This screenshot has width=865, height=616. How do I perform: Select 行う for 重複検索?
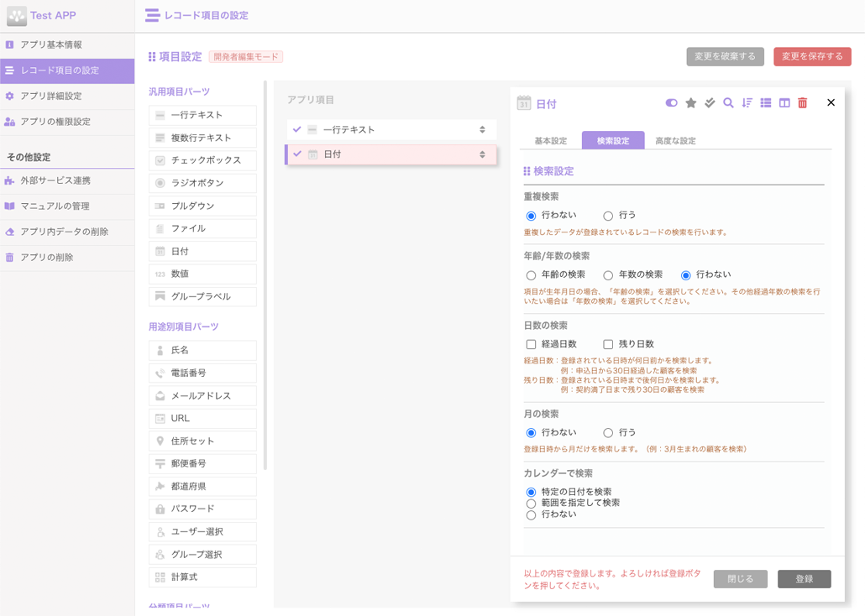[608, 216]
